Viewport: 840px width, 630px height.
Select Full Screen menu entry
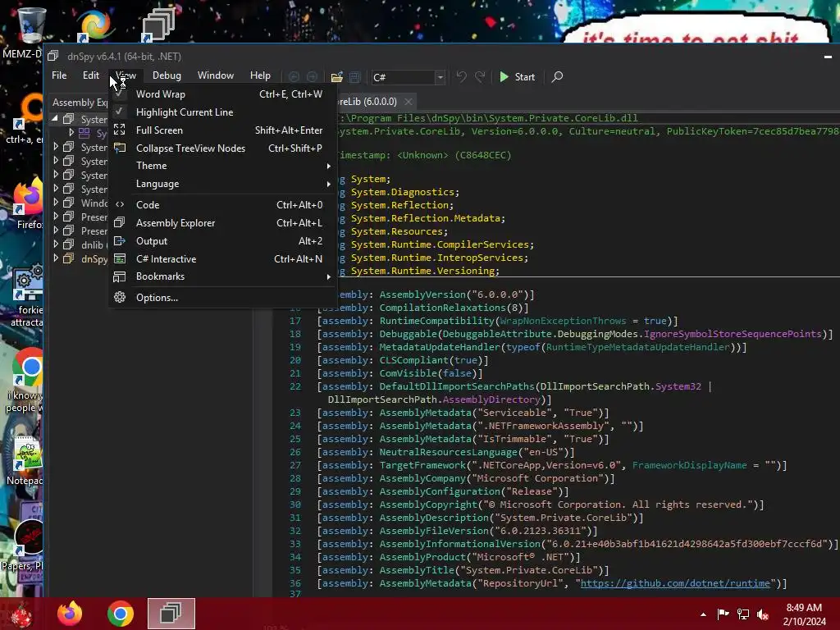[222, 130]
